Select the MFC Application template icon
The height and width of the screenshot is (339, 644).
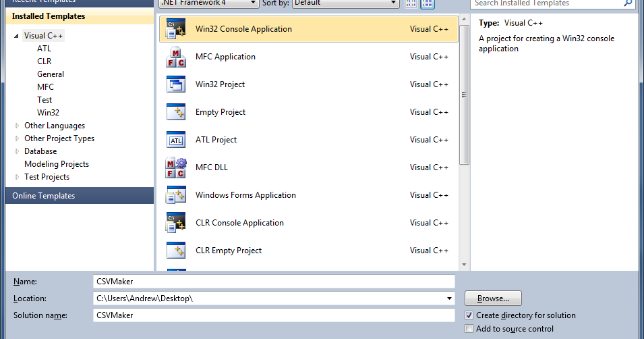[176, 57]
